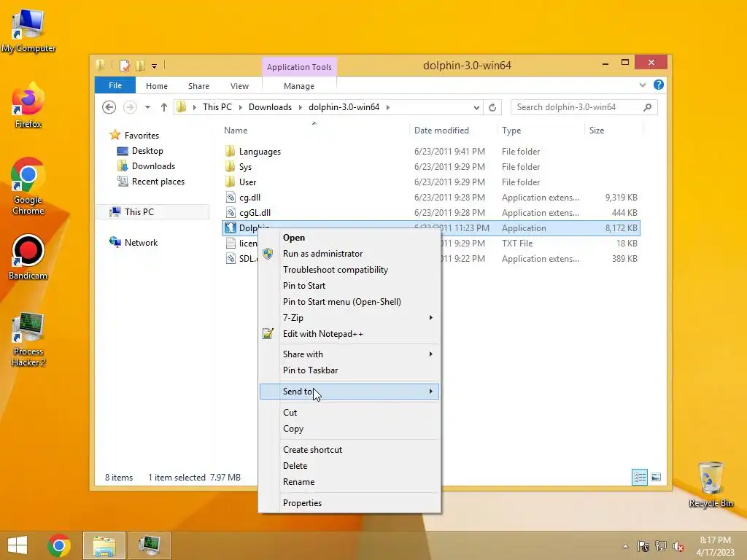Open Google Chrome desktop shortcut
This screenshot has height=560, width=747.
click(x=28, y=186)
